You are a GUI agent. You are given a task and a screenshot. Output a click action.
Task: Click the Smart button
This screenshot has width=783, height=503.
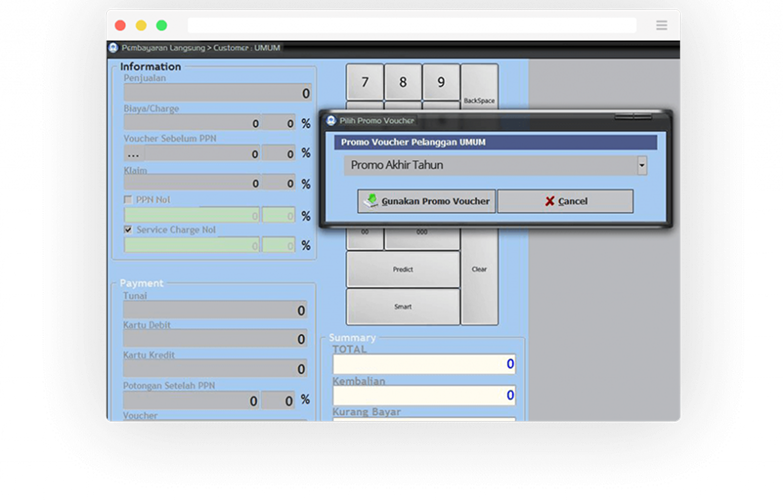(x=403, y=307)
